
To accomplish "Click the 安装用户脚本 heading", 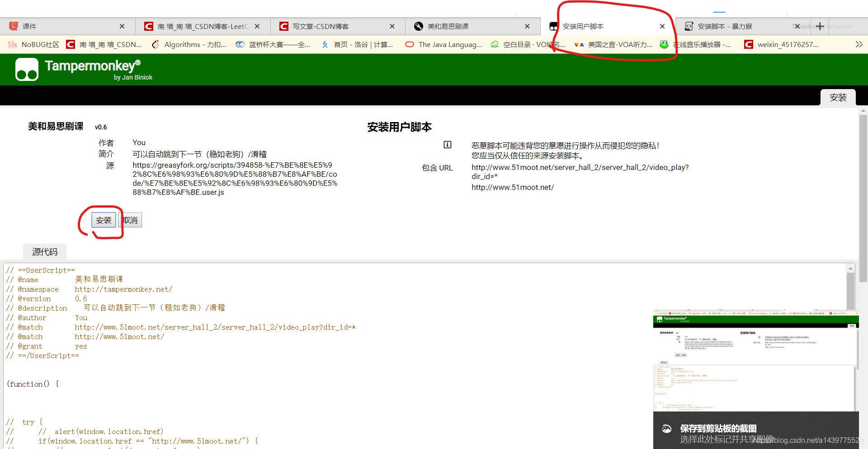I will coord(399,127).
